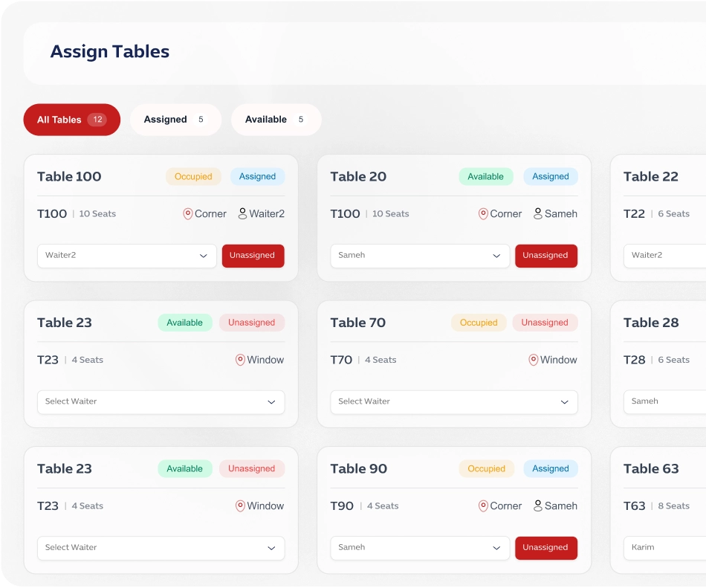Click the Corner location pin on Table 90
The height and width of the screenshot is (588, 706).
coord(483,506)
